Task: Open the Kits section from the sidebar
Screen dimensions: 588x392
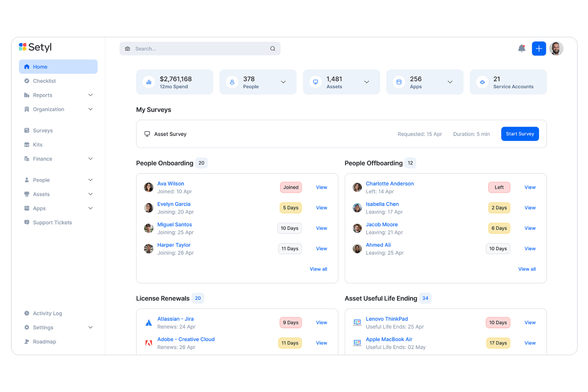Action: [x=27, y=144]
